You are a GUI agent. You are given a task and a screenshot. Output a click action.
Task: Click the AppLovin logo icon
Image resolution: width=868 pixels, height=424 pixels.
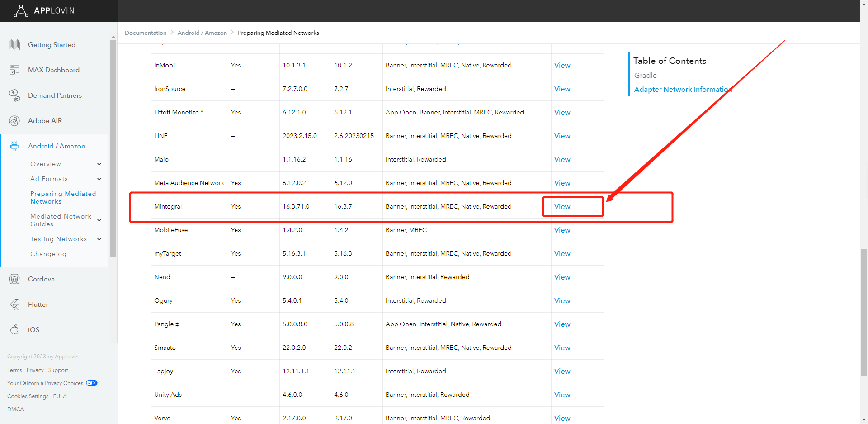coord(21,10)
